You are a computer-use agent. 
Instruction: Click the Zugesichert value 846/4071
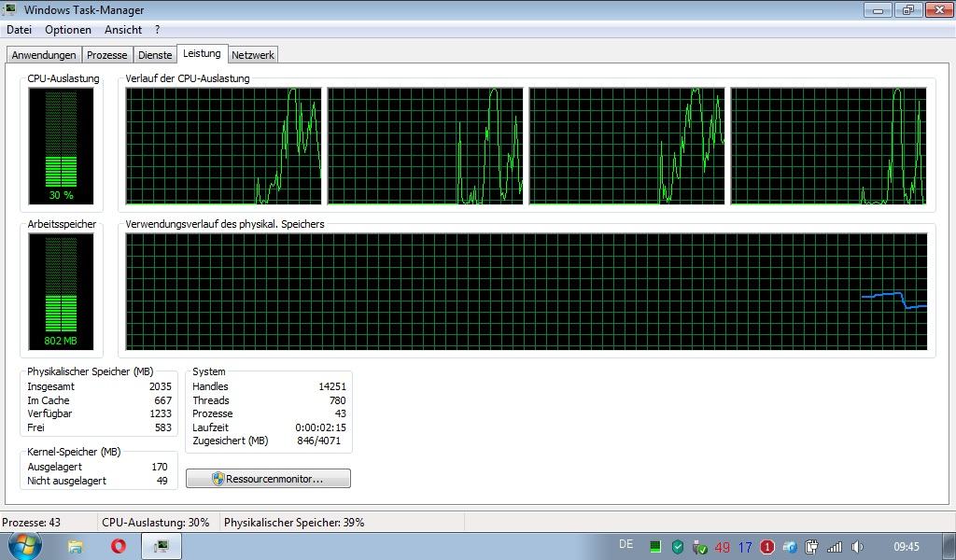pos(319,441)
